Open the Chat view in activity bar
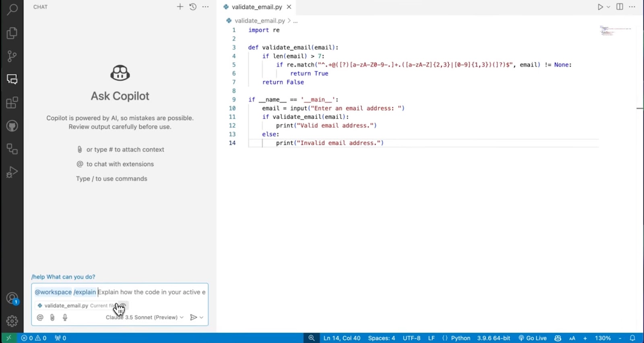This screenshot has height=343, width=644. tap(12, 79)
